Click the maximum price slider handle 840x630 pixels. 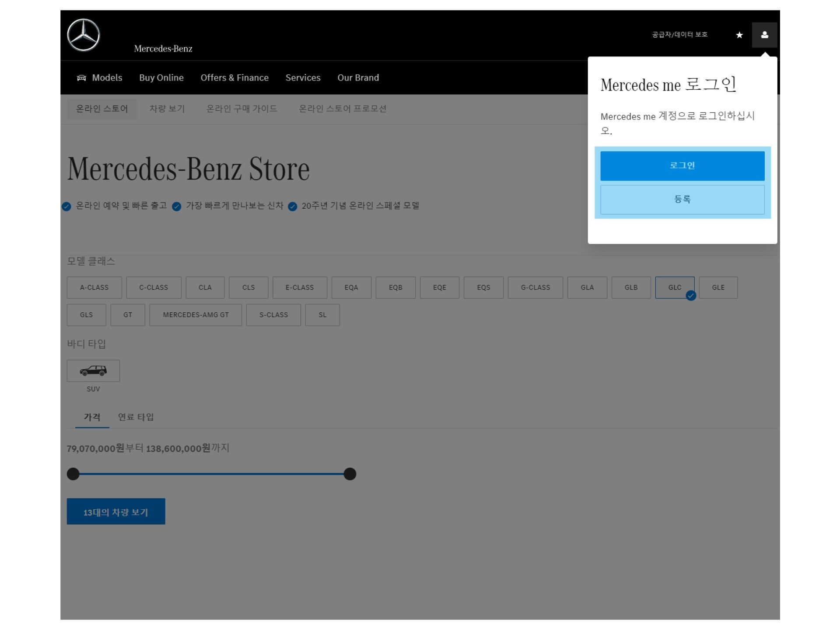click(x=350, y=474)
